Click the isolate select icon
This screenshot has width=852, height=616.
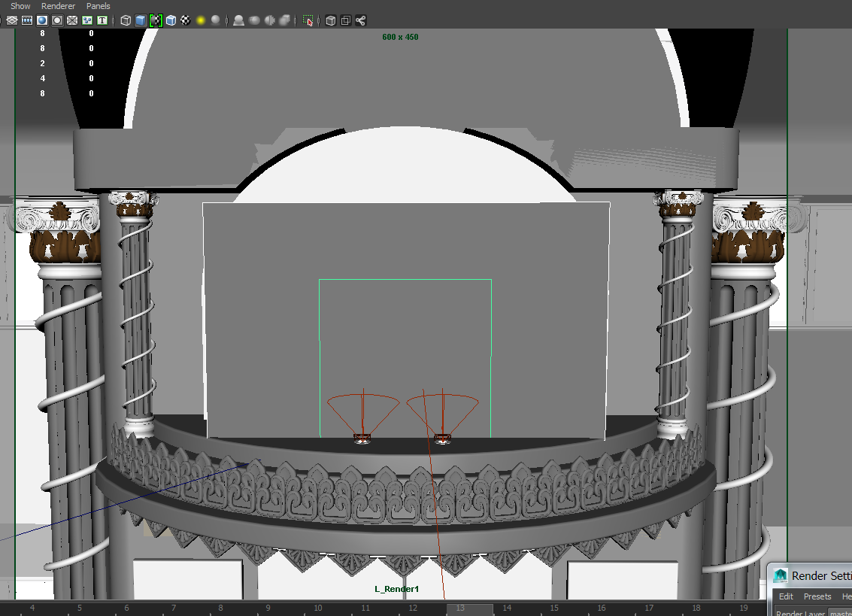(308, 20)
